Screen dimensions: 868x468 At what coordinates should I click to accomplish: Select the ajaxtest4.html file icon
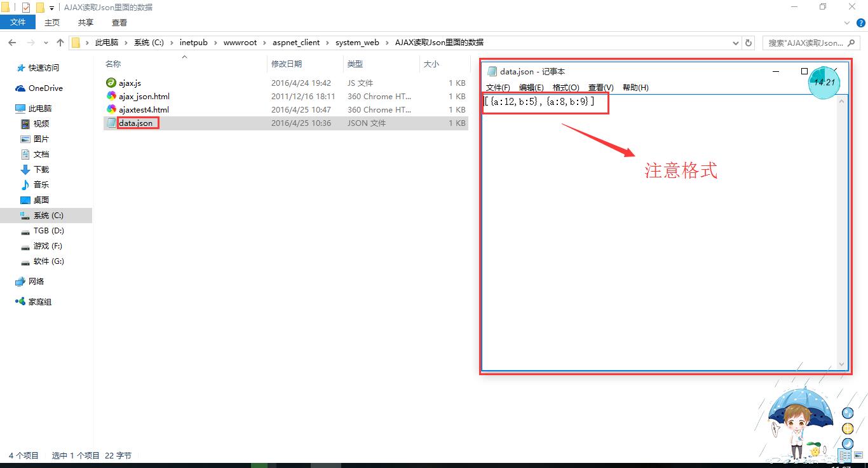[111, 109]
